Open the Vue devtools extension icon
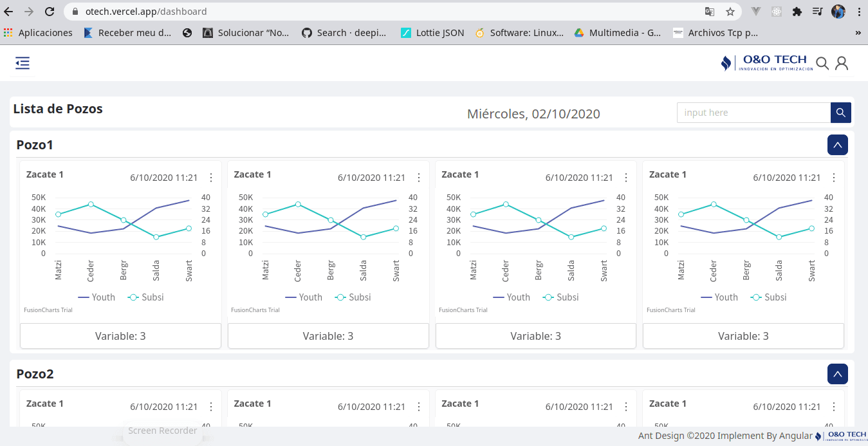The width and height of the screenshot is (868, 446). click(757, 12)
